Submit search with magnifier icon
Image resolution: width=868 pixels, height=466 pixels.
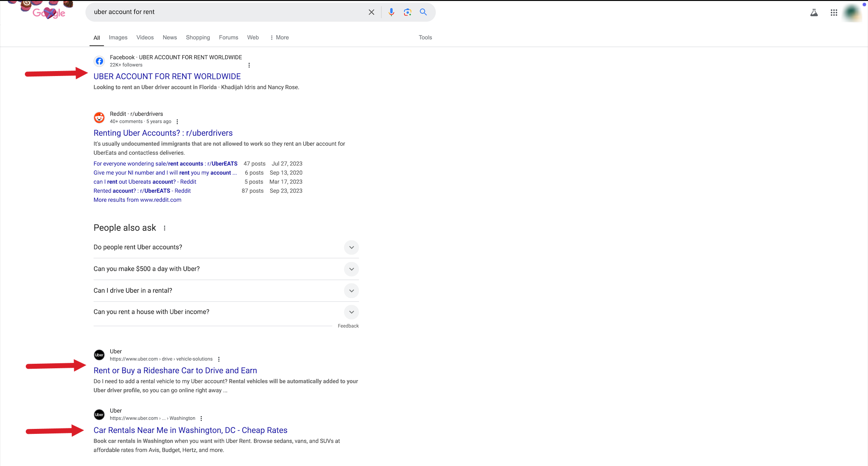[x=423, y=12]
